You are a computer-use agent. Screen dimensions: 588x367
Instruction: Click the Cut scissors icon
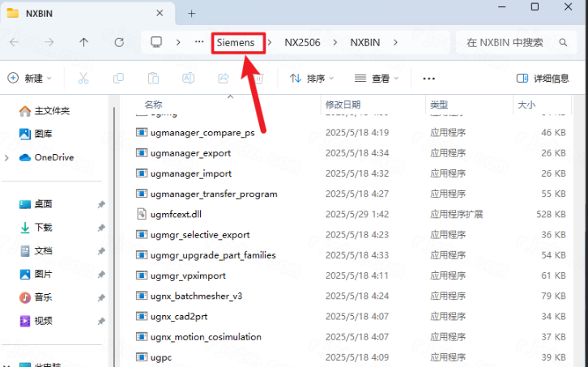[x=83, y=79]
